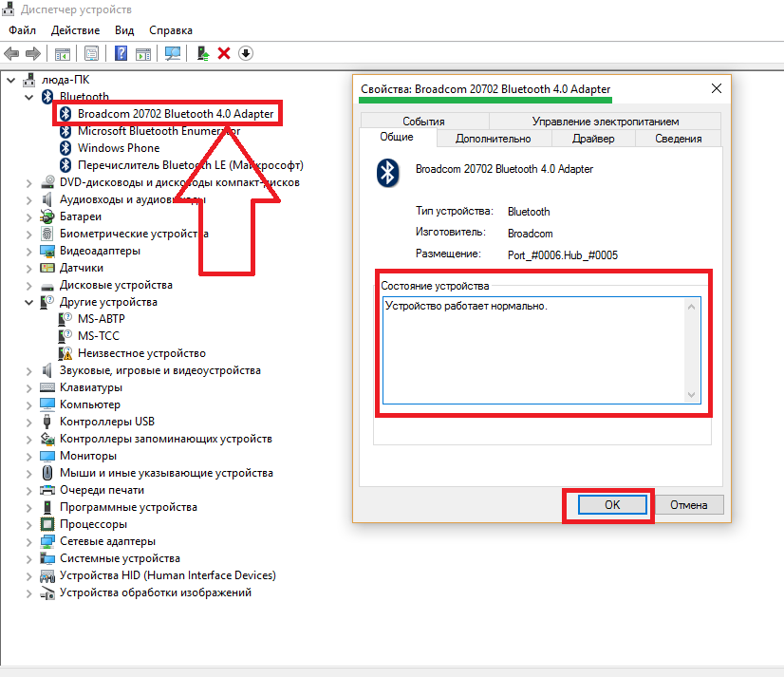
Task: Click the device status scrollbar up arrow
Action: 692,307
